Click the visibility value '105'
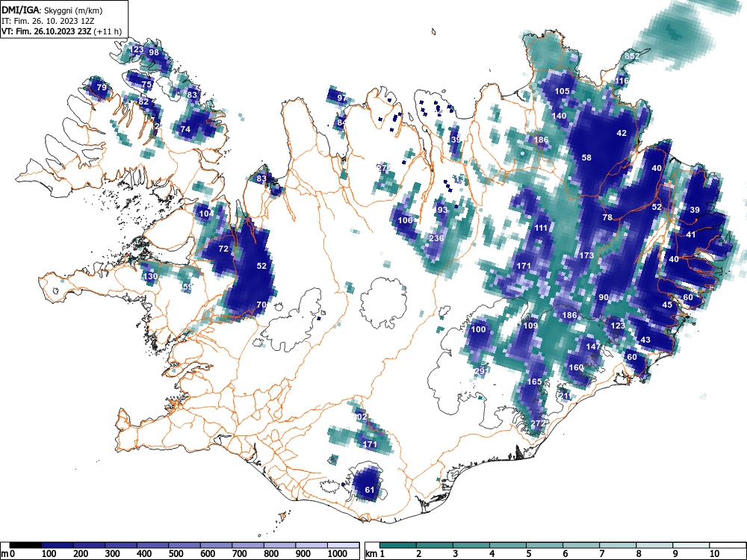This screenshot has height=560, width=747. (562, 91)
